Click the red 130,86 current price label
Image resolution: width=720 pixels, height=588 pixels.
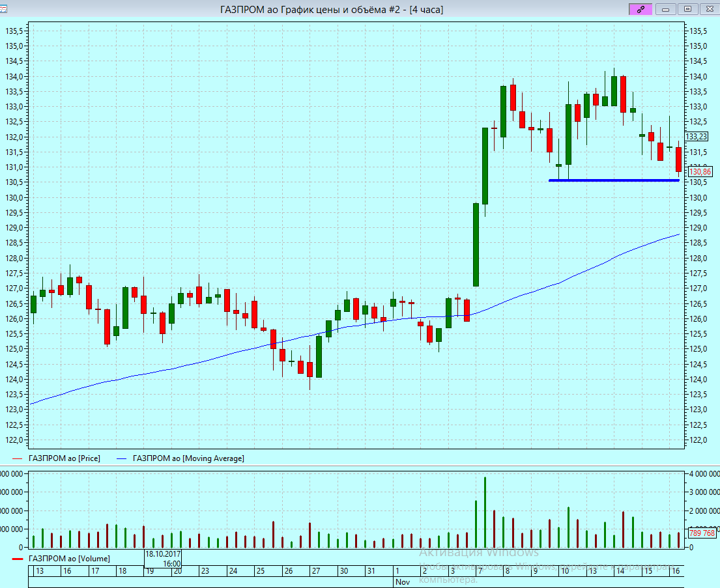point(700,172)
